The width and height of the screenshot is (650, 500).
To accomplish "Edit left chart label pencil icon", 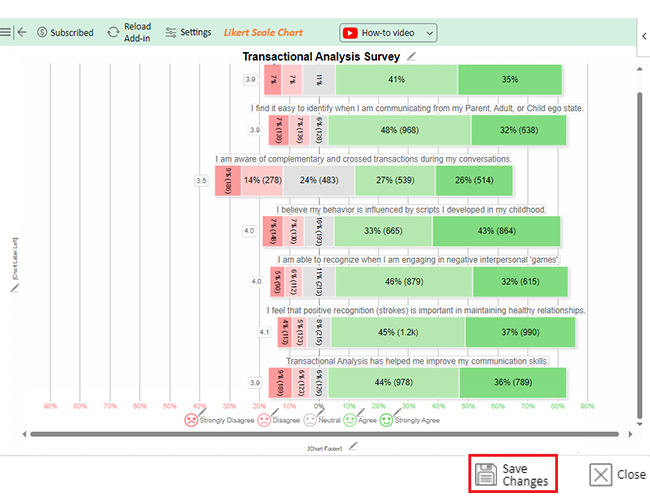I will [15, 287].
